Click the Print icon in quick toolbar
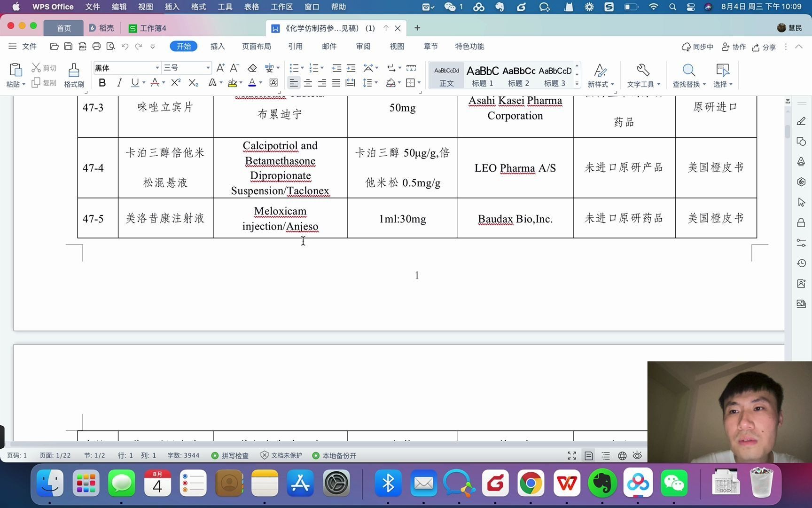 coord(96,46)
